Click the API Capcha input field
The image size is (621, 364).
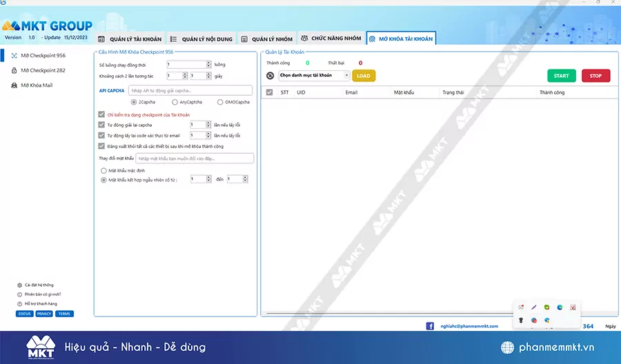click(190, 90)
